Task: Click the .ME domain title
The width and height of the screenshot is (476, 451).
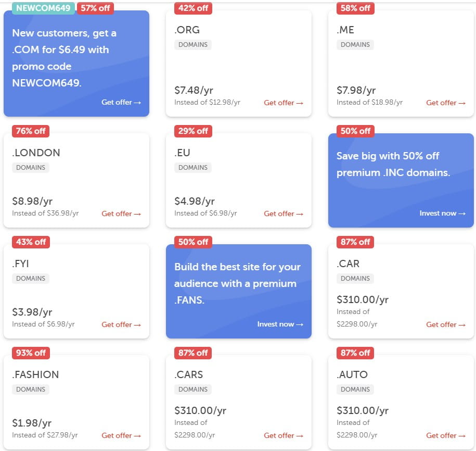Action: 345,30
